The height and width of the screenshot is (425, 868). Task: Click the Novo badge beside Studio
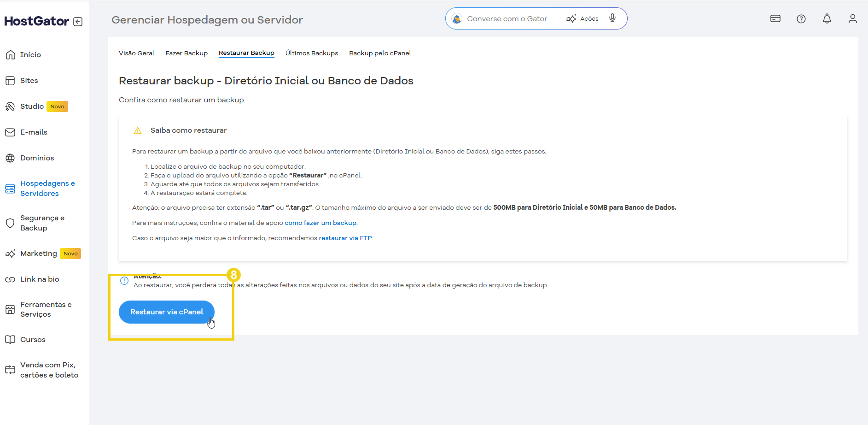tap(58, 106)
